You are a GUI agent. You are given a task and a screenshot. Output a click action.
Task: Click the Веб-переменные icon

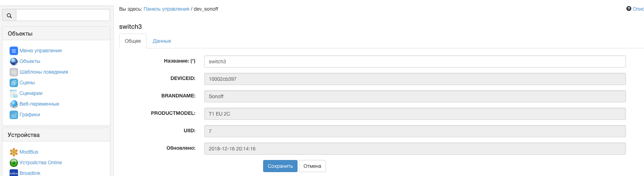pyautogui.click(x=13, y=104)
